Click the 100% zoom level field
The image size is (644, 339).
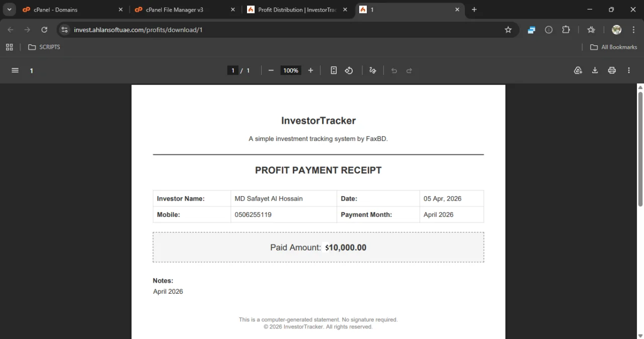[291, 70]
